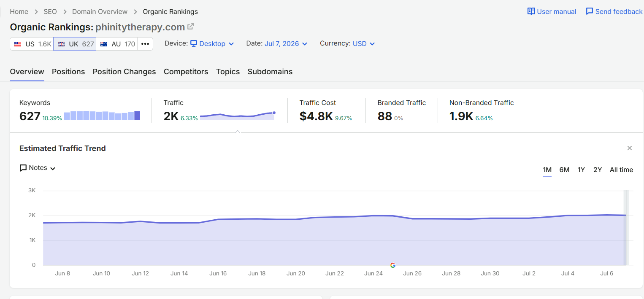Click the Send feedback chat icon
The width and height of the screenshot is (644, 299).
(590, 11)
